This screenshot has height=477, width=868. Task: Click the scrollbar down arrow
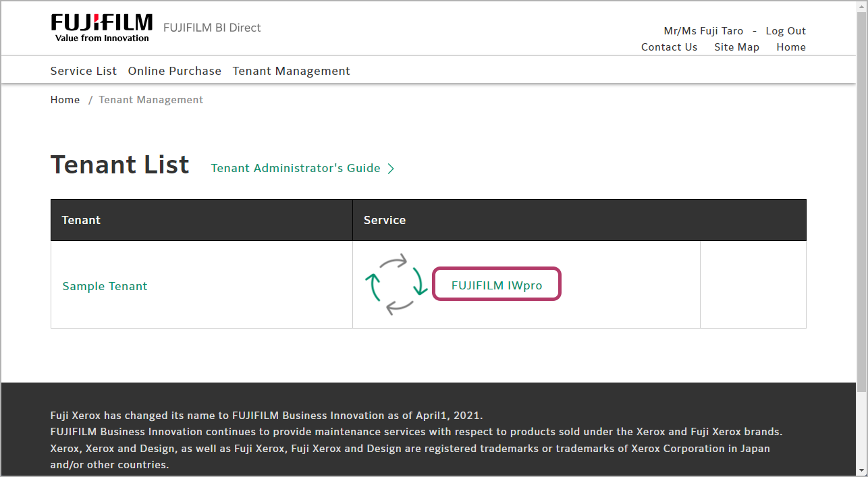(861, 470)
